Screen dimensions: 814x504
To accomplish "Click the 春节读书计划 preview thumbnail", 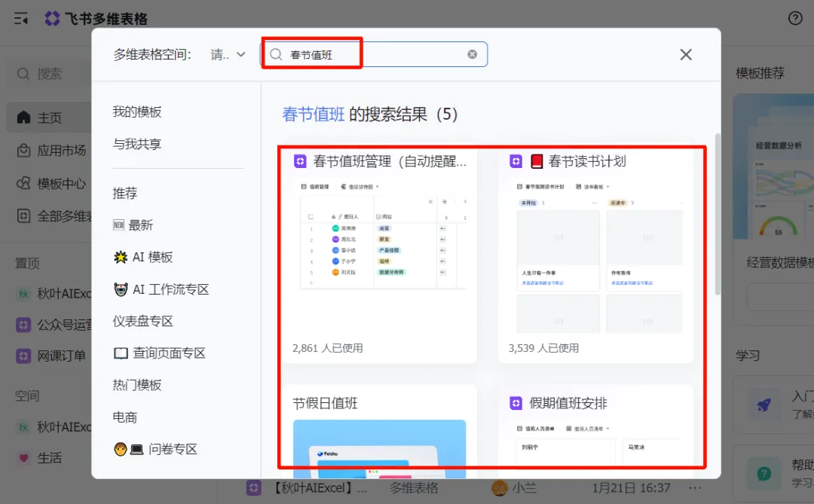I will [x=598, y=256].
